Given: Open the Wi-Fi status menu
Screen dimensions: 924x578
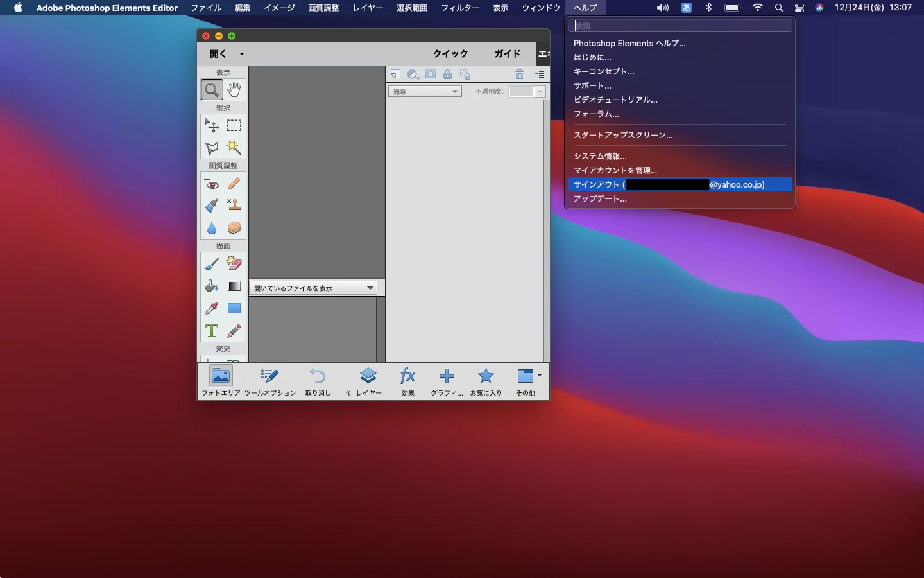Looking at the screenshot, I should 758,8.
